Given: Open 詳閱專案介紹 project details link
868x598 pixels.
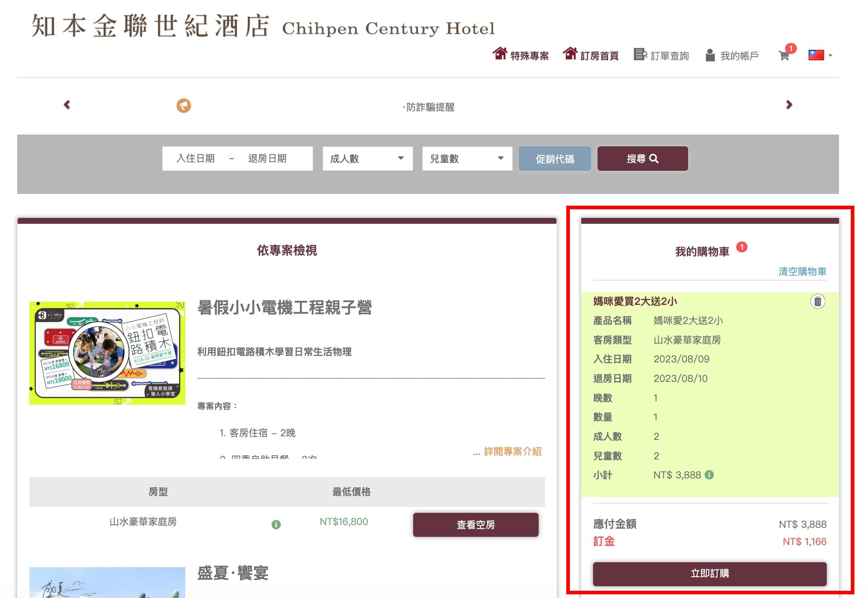Looking at the screenshot, I should point(511,452).
